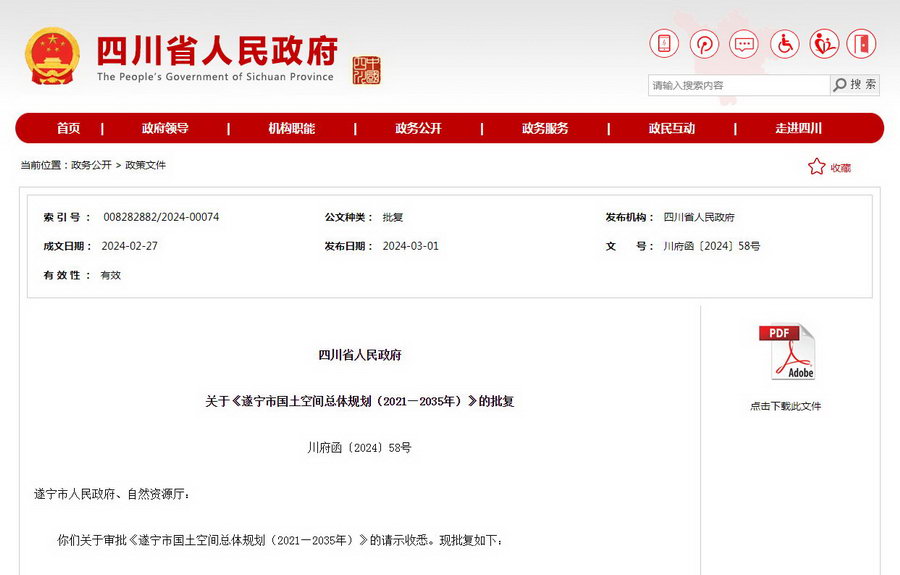Click the national emblem logo

[x=52, y=57]
